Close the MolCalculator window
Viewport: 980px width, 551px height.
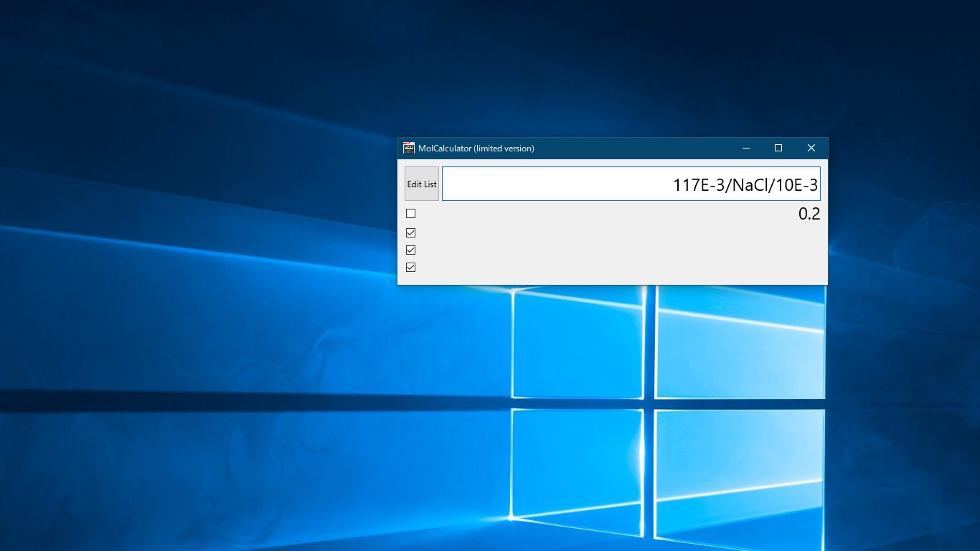point(811,148)
